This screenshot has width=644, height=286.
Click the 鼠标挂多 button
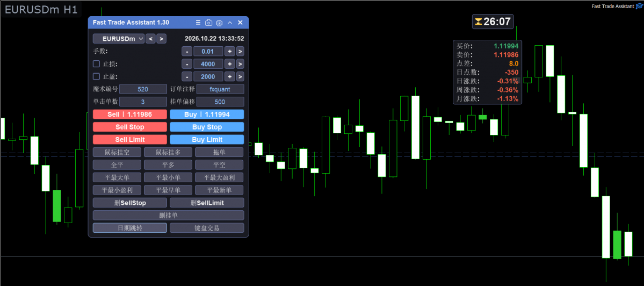coord(168,153)
